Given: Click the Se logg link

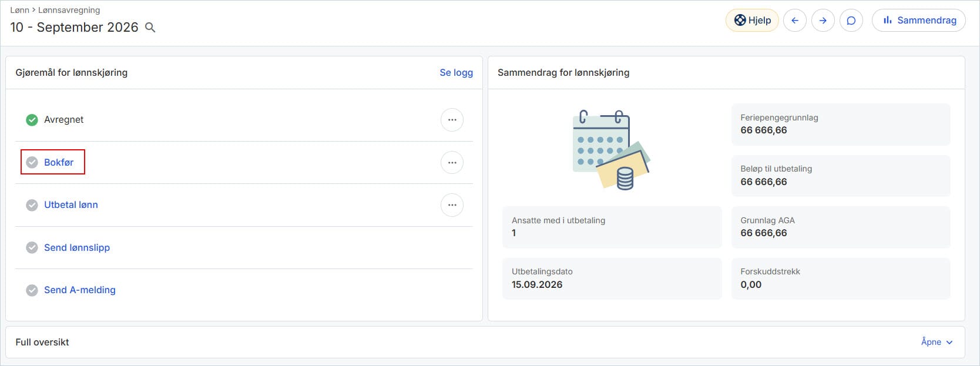Looking at the screenshot, I should coord(456,72).
